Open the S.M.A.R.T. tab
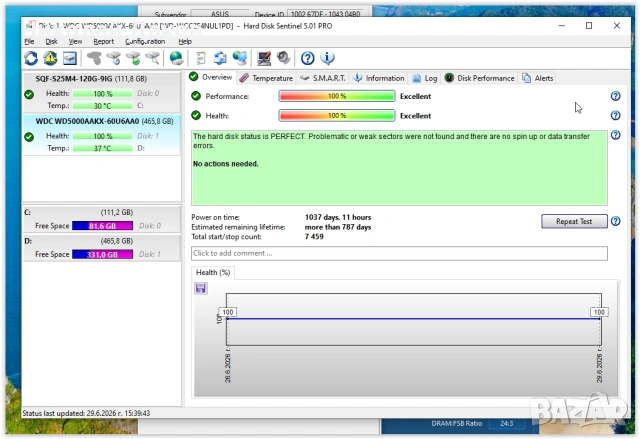Screen dimensions: 640x439 pos(323,78)
